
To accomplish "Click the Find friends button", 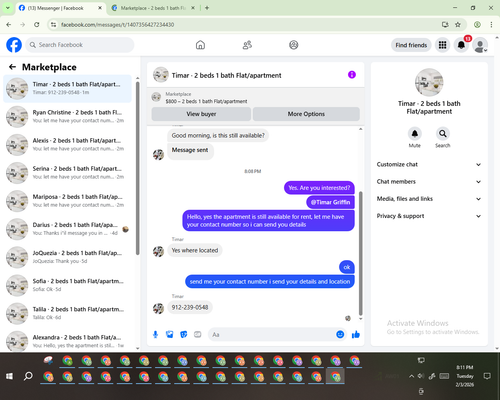I will [x=411, y=45].
